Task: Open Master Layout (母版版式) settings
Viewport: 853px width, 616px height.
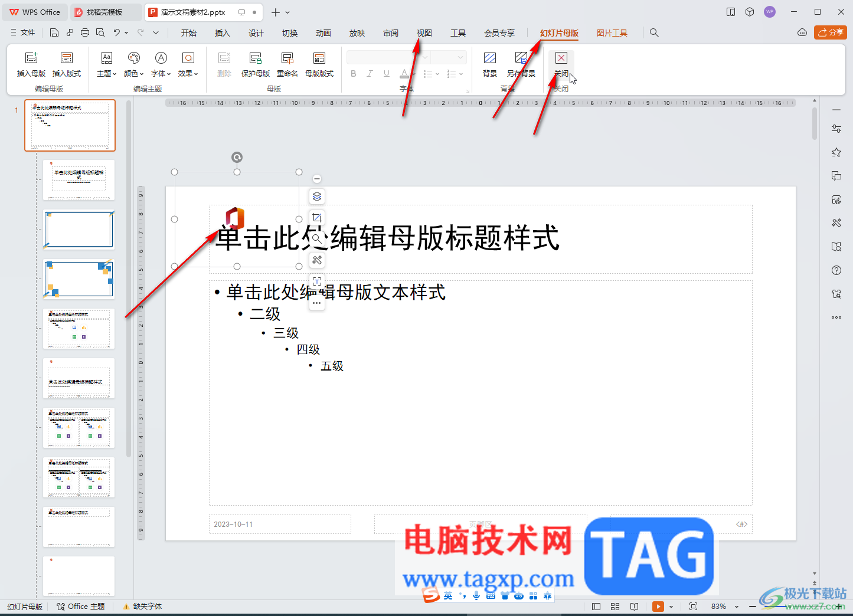Action: pyautogui.click(x=319, y=64)
